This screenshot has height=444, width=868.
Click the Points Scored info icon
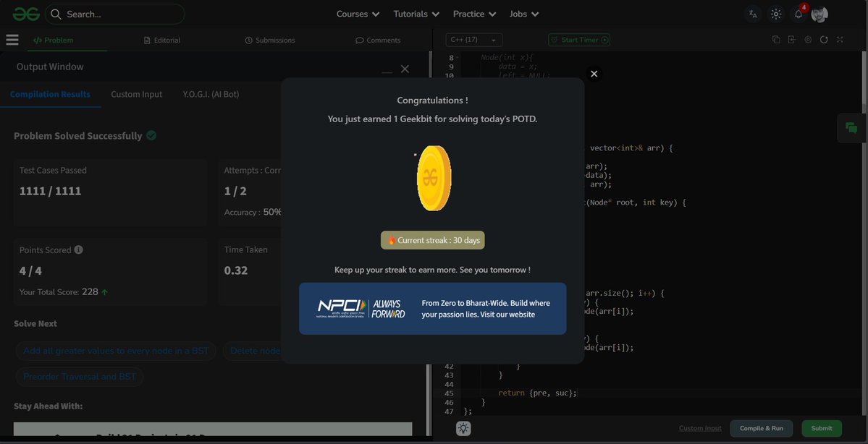coord(79,249)
